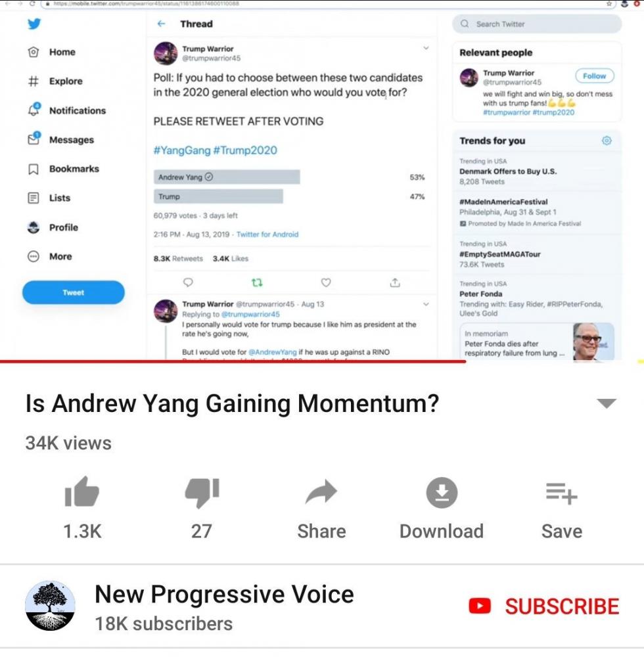Click the retweet icon under the poll
Screen dimensions: 644x657
click(x=257, y=283)
